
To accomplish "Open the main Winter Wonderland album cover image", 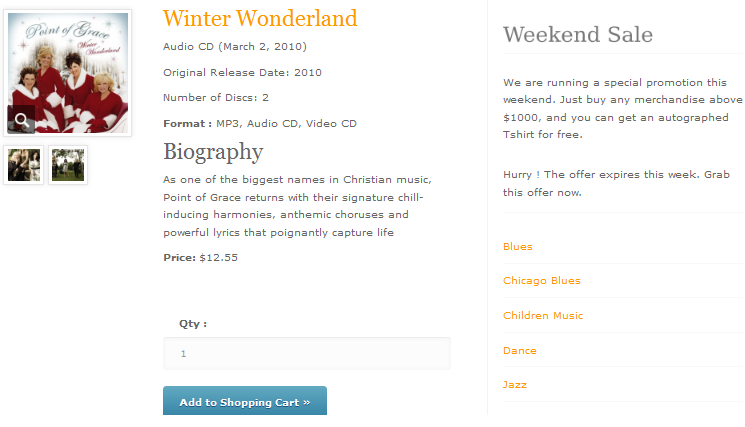I will pos(67,73).
